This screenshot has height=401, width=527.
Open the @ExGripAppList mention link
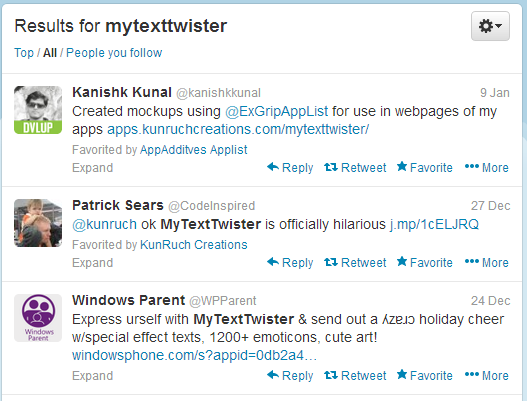pos(276,111)
